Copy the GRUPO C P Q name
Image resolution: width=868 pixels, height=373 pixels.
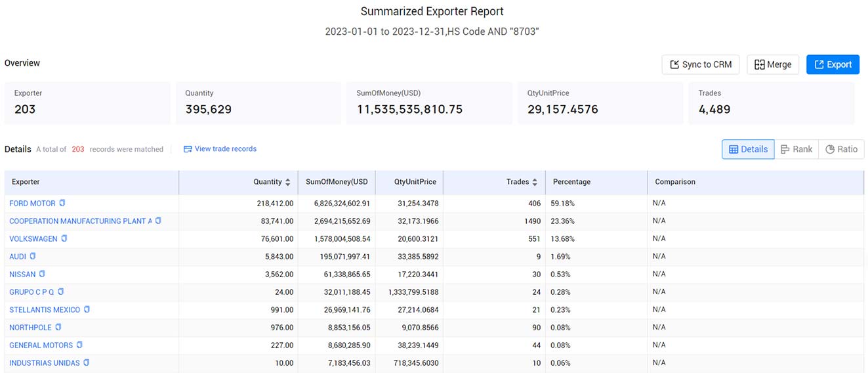coord(60,292)
